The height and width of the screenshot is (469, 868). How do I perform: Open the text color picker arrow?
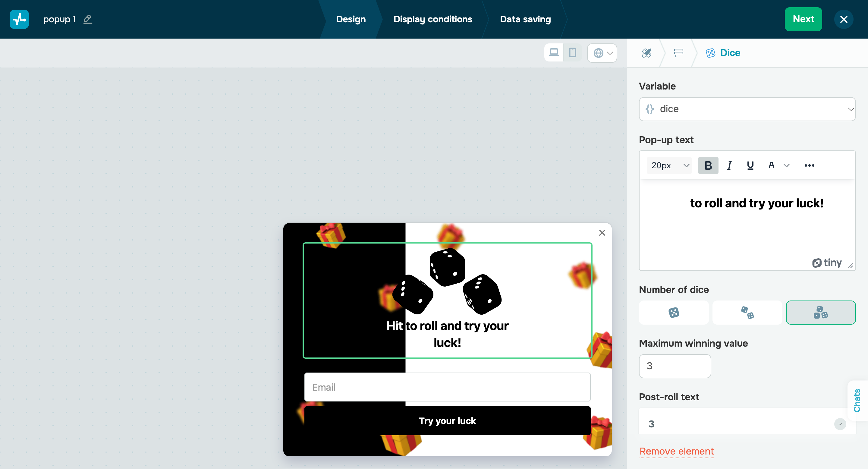(x=786, y=165)
